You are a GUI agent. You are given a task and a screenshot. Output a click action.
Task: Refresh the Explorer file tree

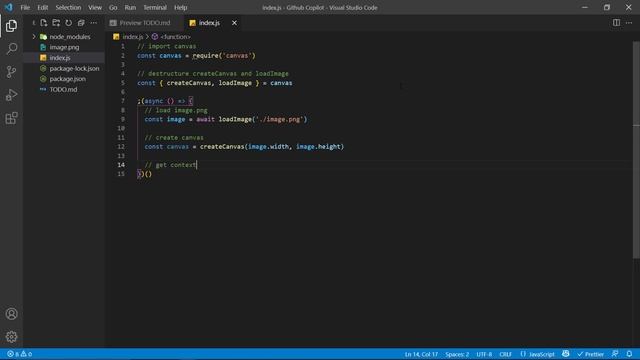point(69,23)
